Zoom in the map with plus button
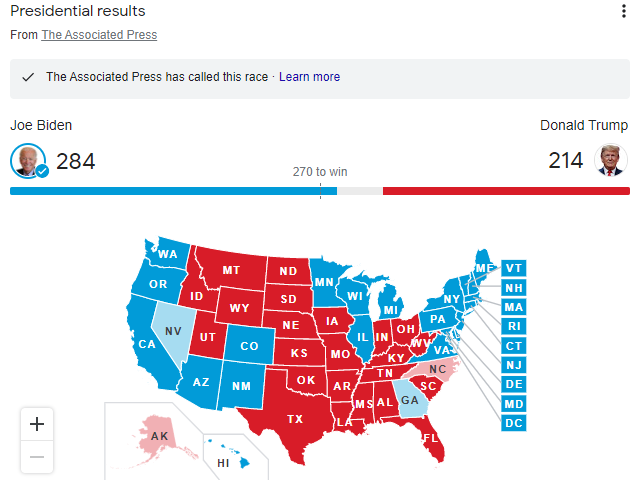This screenshot has height=480, width=641. tap(37, 424)
